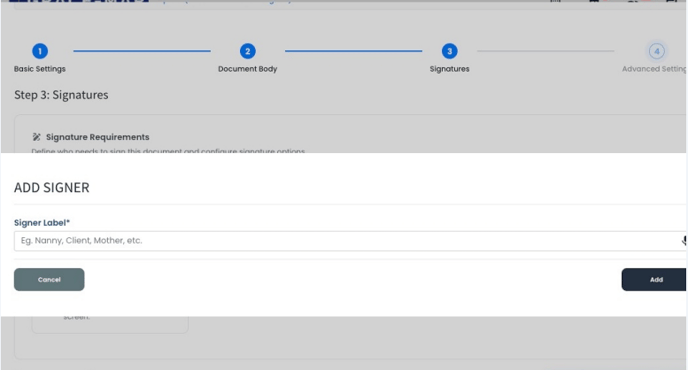
Task: Click the Signatures step label
Action: coord(449,69)
